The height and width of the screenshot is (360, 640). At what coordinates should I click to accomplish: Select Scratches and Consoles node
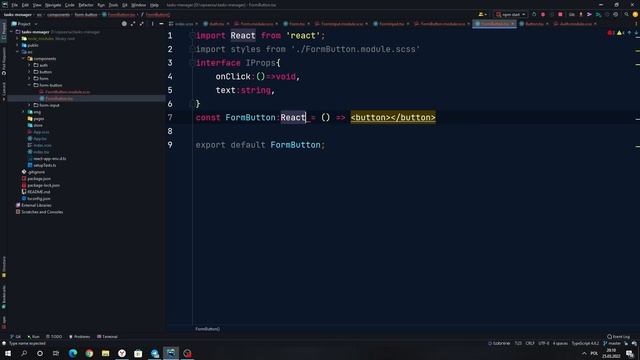point(42,212)
